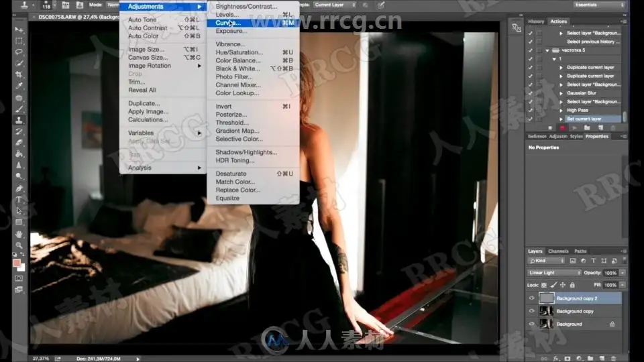Switch to the Channels tab
This screenshot has height=362, width=644.
click(x=558, y=251)
